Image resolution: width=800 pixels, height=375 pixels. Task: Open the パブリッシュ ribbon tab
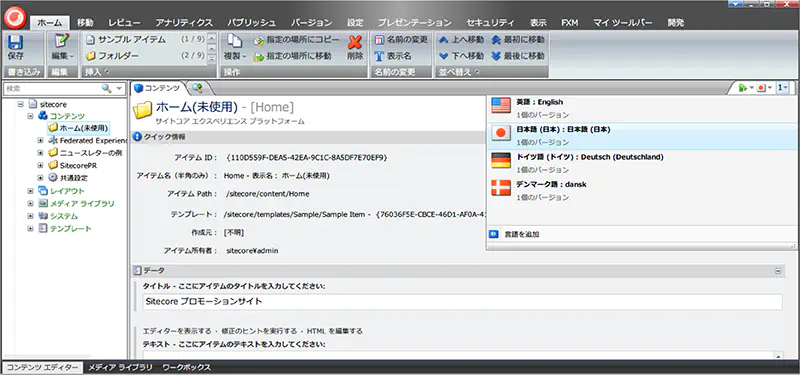tap(252, 22)
